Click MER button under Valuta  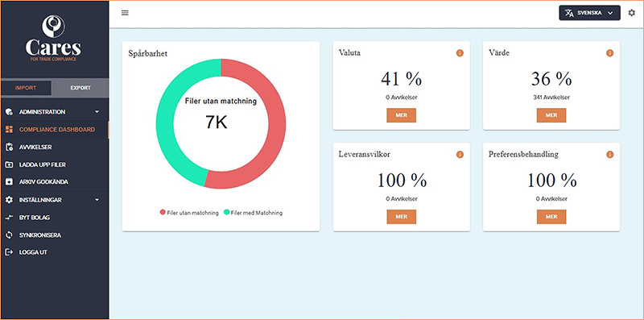(x=401, y=115)
